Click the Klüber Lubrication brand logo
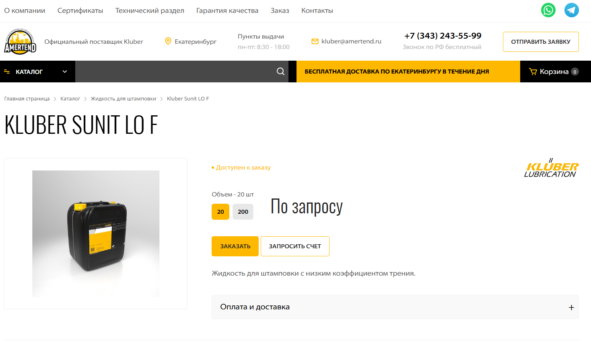 tap(551, 168)
